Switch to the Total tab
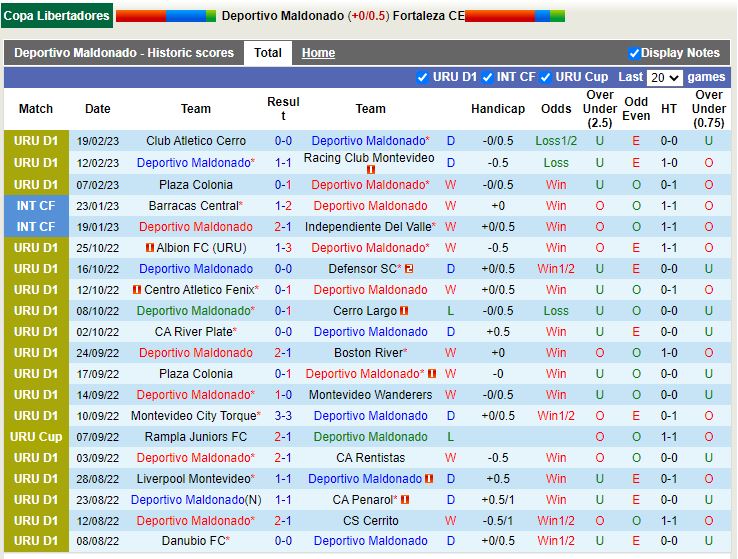This screenshot has height=559, width=738. click(268, 53)
